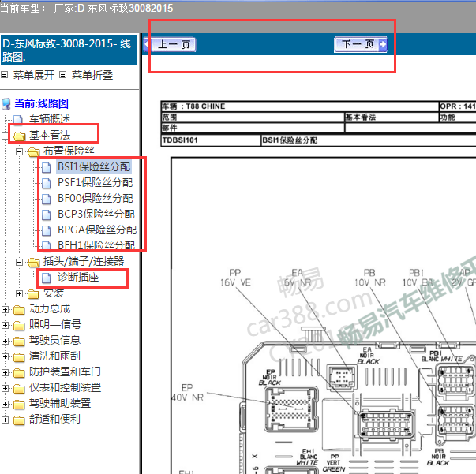The image size is (476, 474).
Task: Collapse the 布置保险丝 folder
Action: click(19, 151)
